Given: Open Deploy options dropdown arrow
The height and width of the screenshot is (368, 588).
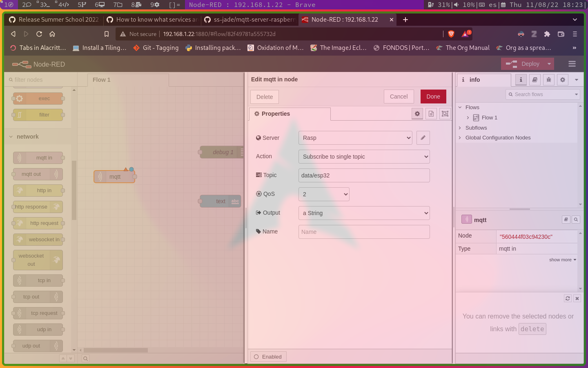Looking at the screenshot, I should 549,64.
